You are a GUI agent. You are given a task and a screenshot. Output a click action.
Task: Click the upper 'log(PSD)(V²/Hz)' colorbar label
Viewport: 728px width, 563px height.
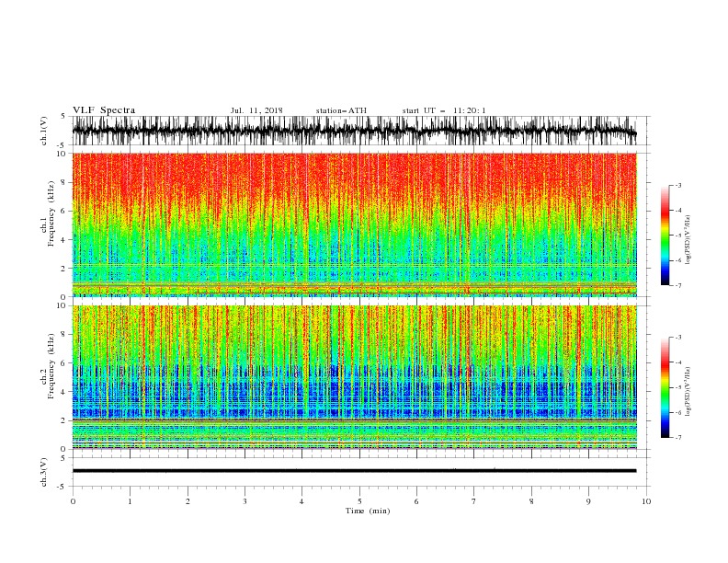[x=688, y=240]
